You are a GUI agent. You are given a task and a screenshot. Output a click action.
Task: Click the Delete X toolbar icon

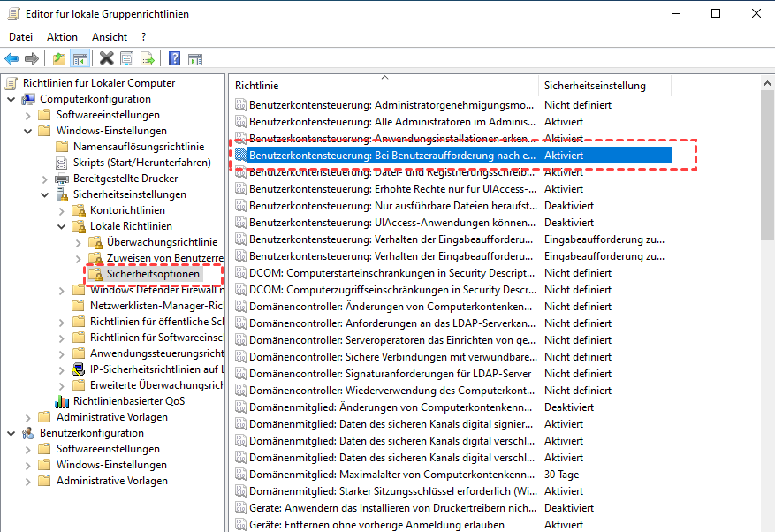tap(106, 59)
